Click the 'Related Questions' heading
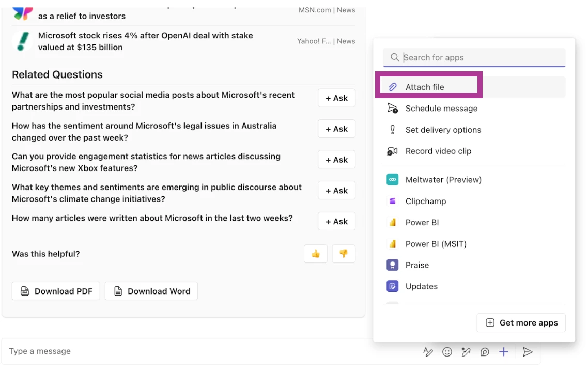Screen dimensions: 588x371 click(x=57, y=74)
